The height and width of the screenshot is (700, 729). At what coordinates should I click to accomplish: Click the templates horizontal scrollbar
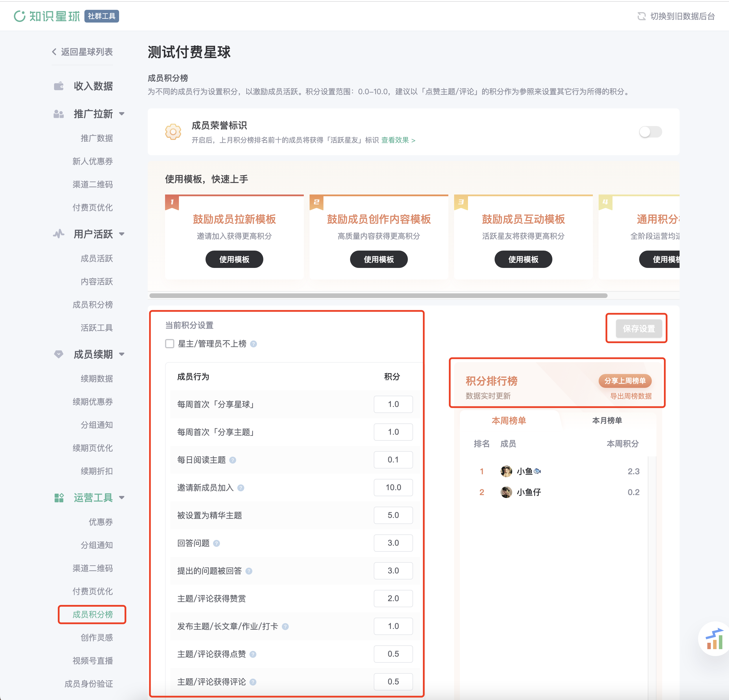pos(378,295)
